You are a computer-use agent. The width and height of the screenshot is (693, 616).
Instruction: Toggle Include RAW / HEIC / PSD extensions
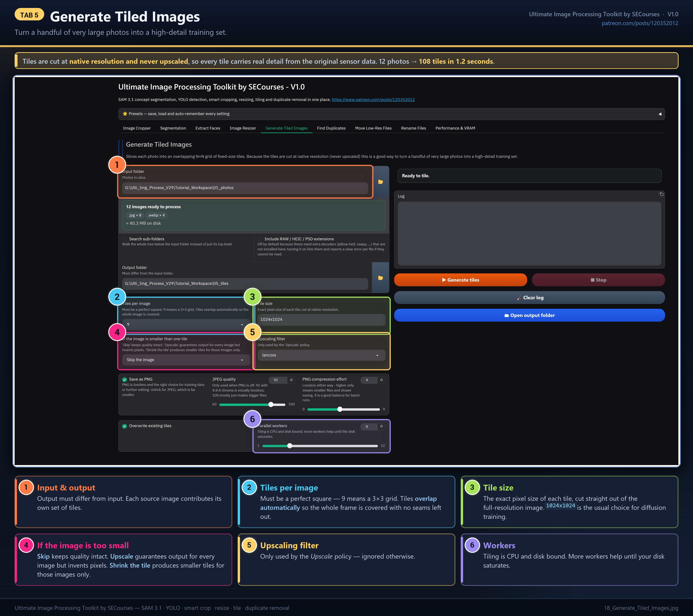[x=260, y=239]
